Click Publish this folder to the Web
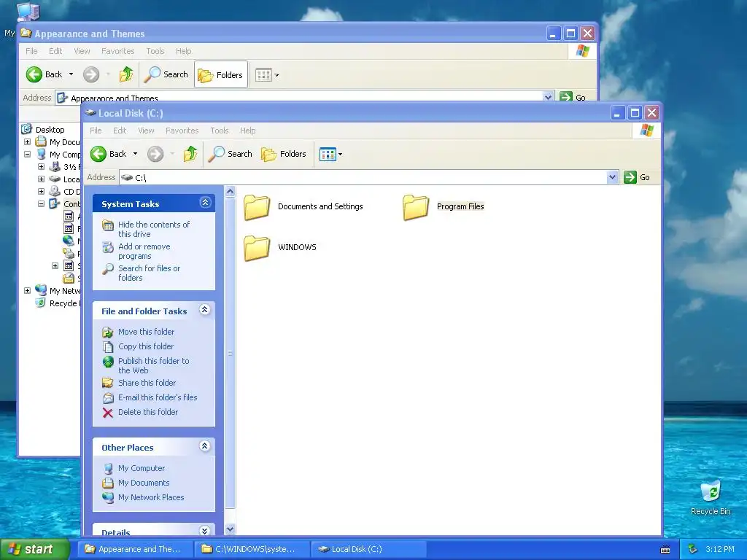 tap(153, 365)
